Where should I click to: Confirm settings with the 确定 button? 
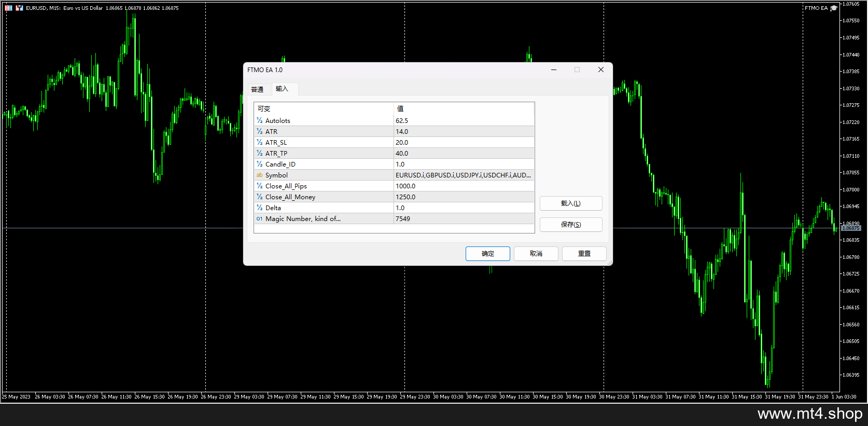coord(488,254)
